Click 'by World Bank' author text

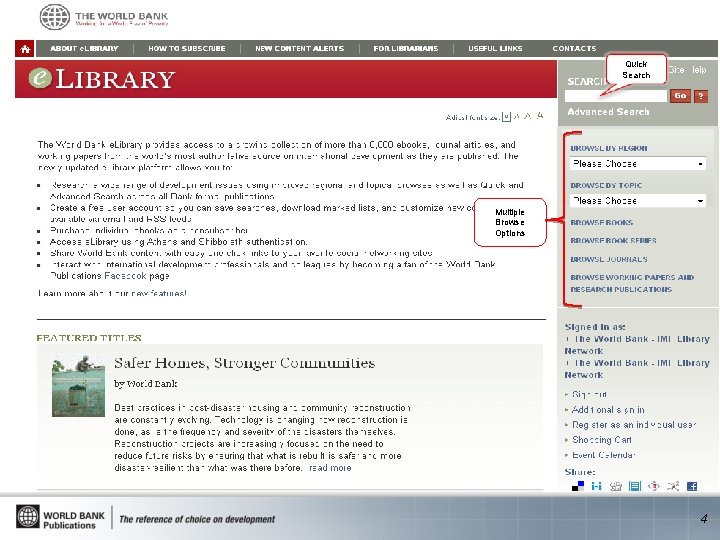[x=146, y=383]
